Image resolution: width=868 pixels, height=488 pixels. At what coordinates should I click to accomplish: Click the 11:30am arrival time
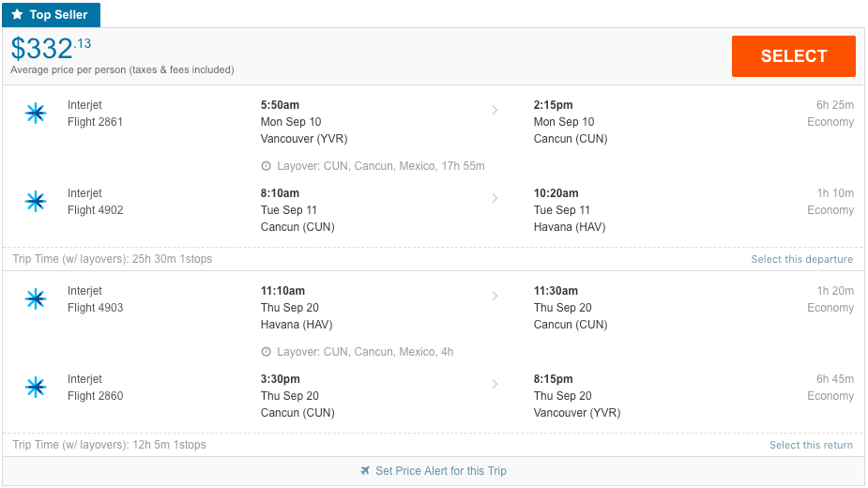(556, 290)
